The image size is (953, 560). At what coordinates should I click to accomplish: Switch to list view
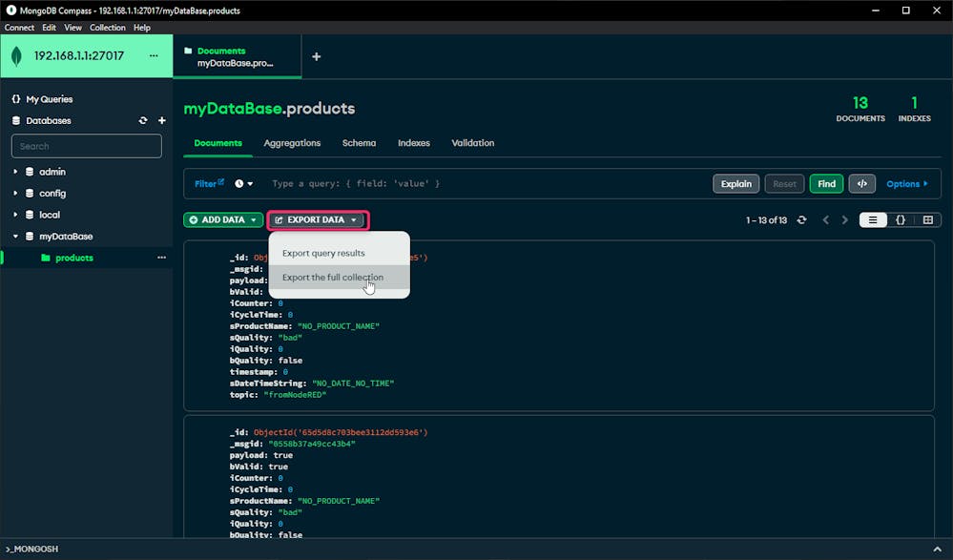[873, 220]
